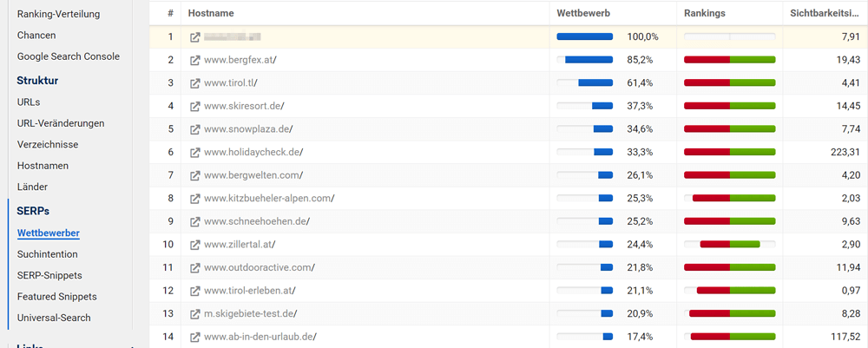Image resolution: width=868 pixels, height=348 pixels.
Task: Sort by Rankings column header
Action: point(705,13)
